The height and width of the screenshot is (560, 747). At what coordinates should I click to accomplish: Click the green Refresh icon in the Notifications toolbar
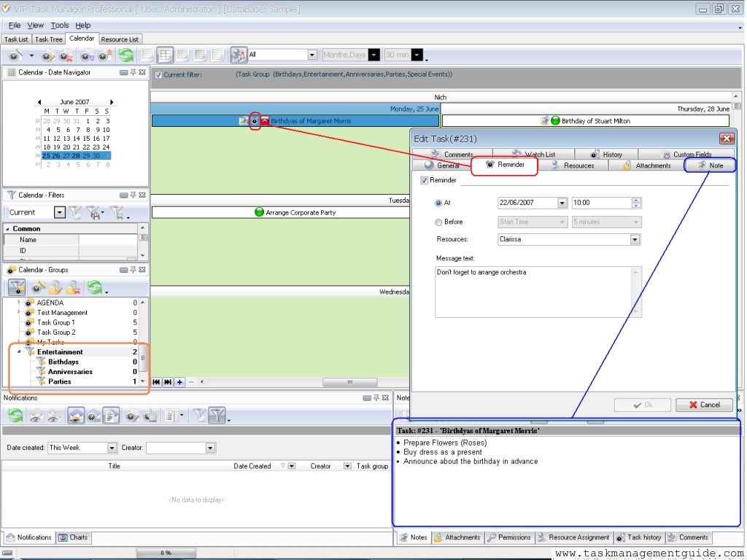[x=16, y=416]
